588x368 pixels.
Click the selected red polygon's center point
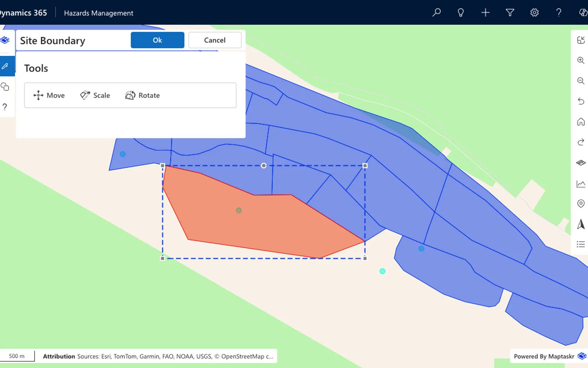(x=239, y=210)
